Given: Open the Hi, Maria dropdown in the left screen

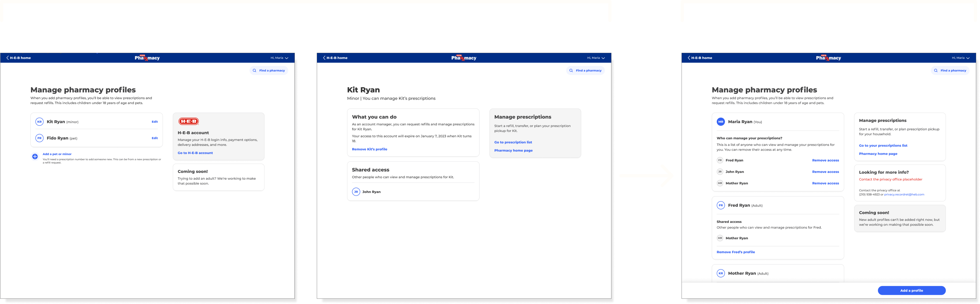Looking at the screenshot, I should click(279, 58).
